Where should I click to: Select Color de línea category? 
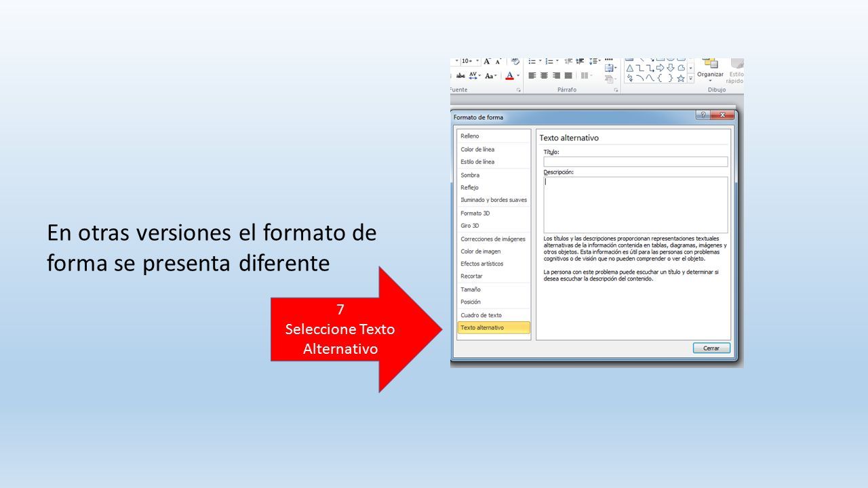tap(494, 149)
